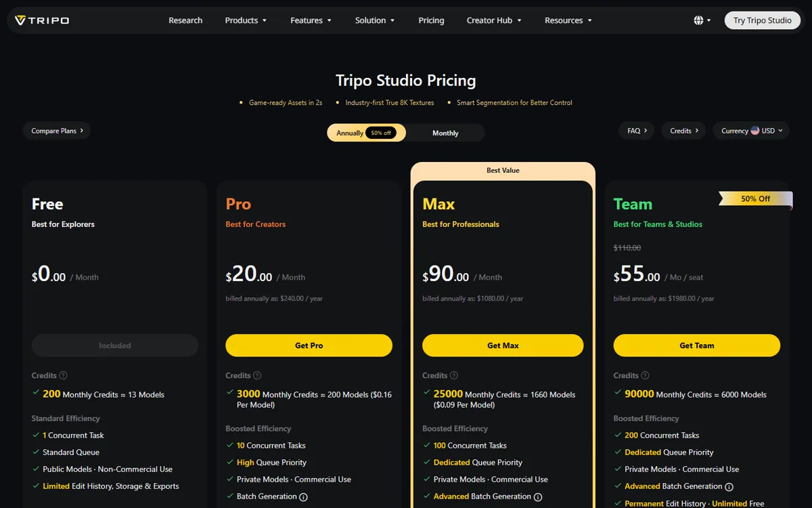Click Try Tripo Studio button
The height and width of the screenshot is (508, 812).
tap(763, 20)
